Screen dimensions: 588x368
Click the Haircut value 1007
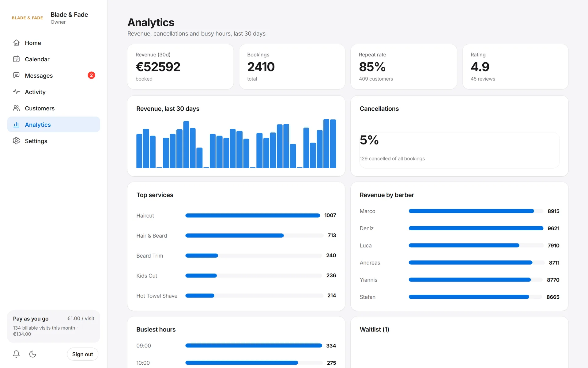point(330,215)
